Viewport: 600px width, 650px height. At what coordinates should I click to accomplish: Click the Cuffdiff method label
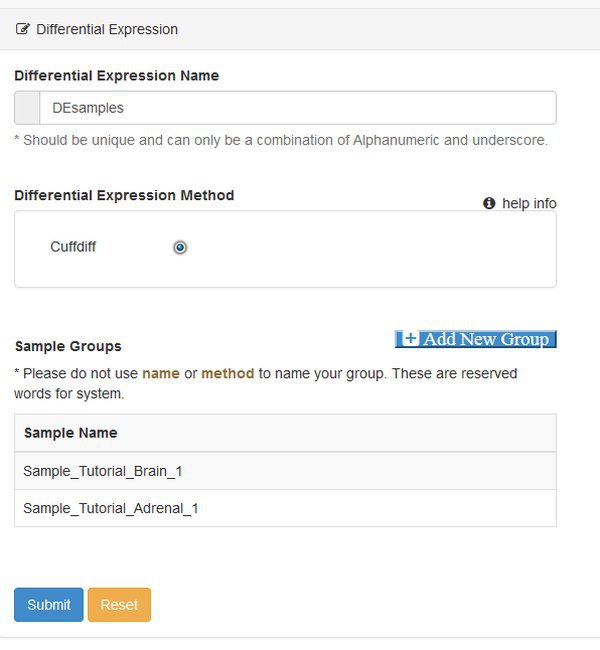[x=73, y=247]
